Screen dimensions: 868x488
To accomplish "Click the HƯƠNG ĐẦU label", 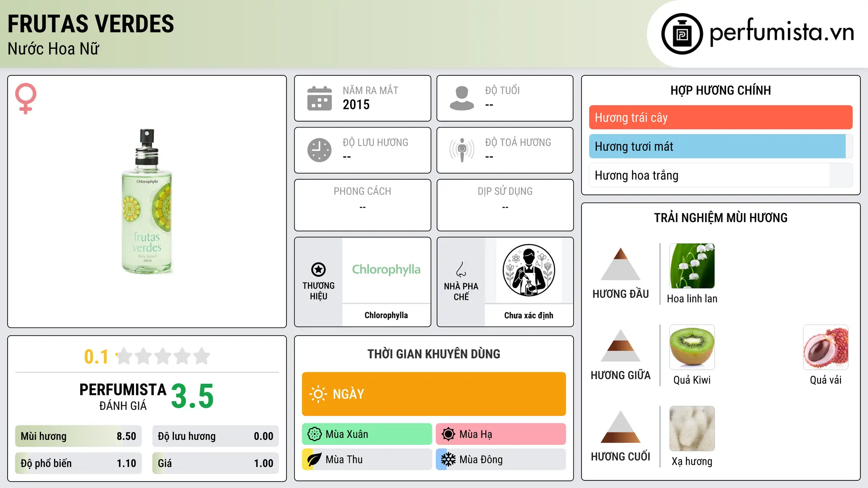I will [620, 294].
